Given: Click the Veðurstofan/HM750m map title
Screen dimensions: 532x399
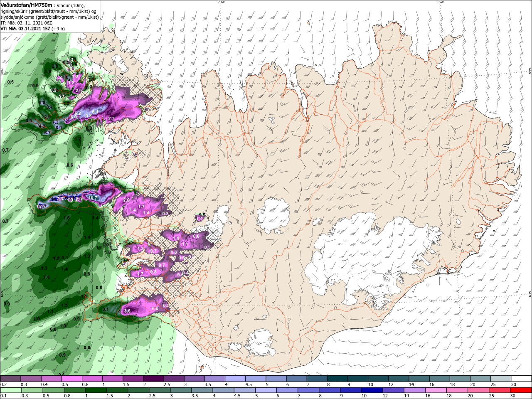Looking at the screenshot, I should point(26,5).
